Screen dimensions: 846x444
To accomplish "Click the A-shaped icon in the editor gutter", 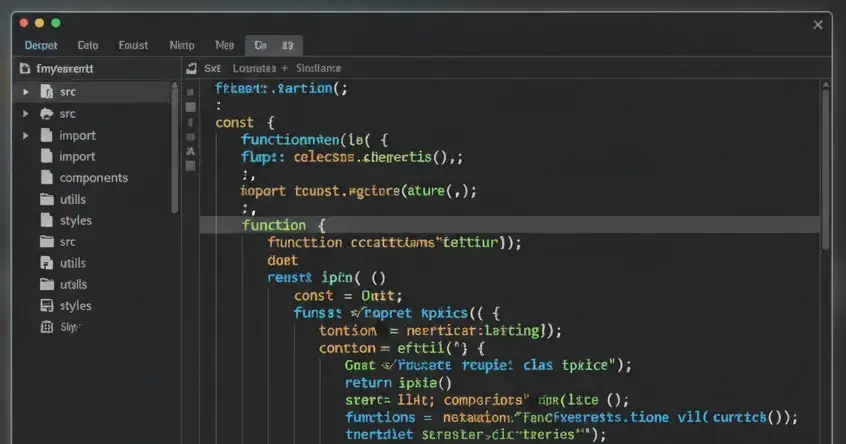I will [190, 151].
